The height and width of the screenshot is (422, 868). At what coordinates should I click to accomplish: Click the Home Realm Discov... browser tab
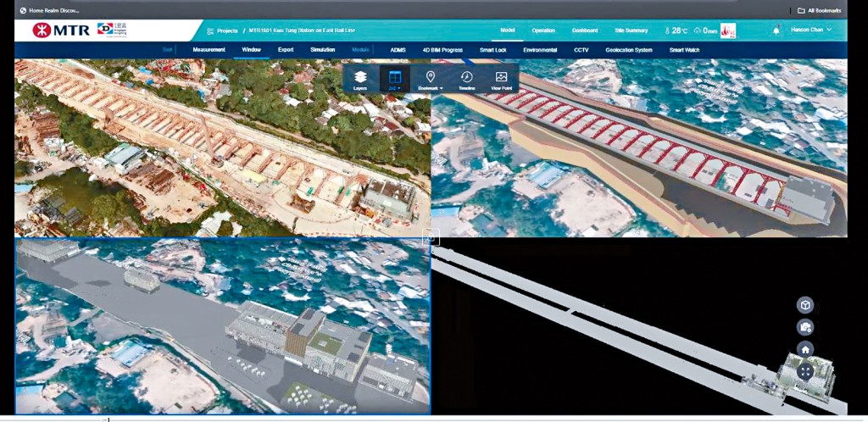click(x=48, y=10)
